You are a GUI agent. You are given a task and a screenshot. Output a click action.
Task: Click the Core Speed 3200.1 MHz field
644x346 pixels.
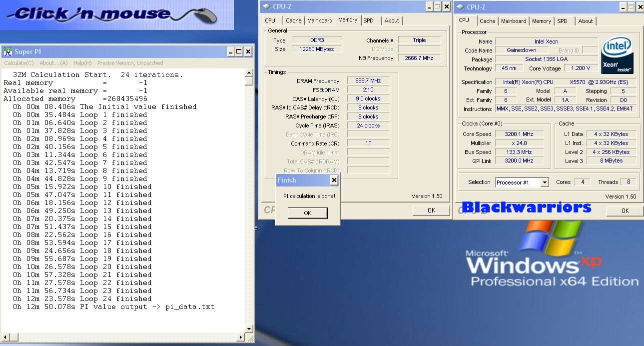tap(519, 134)
